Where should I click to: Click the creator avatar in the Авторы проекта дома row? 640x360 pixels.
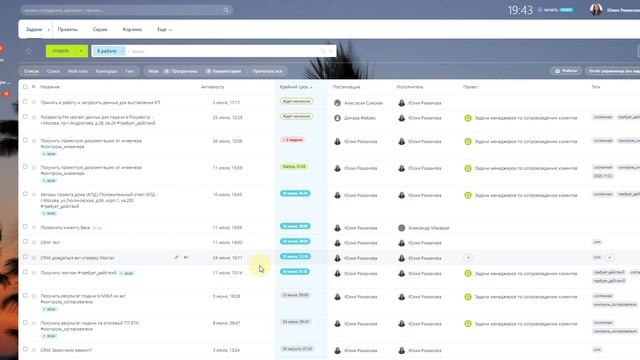coord(337,196)
